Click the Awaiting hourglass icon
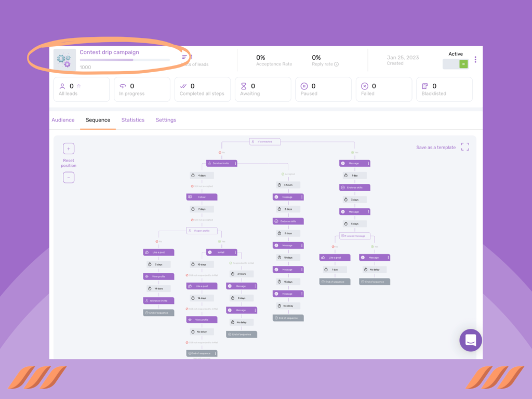The width and height of the screenshot is (532, 399). (244, 86)
